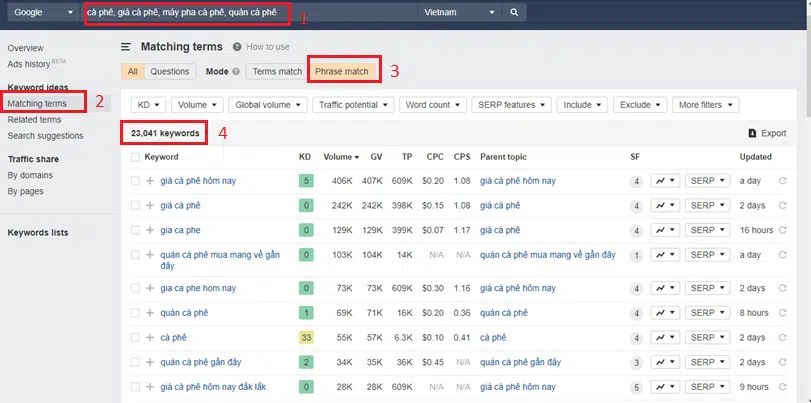Expand the Global volume filter

click(x=268, y=105)
